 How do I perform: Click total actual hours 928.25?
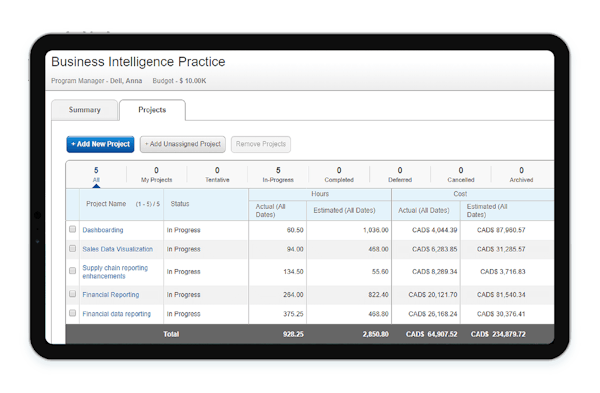click(293, 334)
